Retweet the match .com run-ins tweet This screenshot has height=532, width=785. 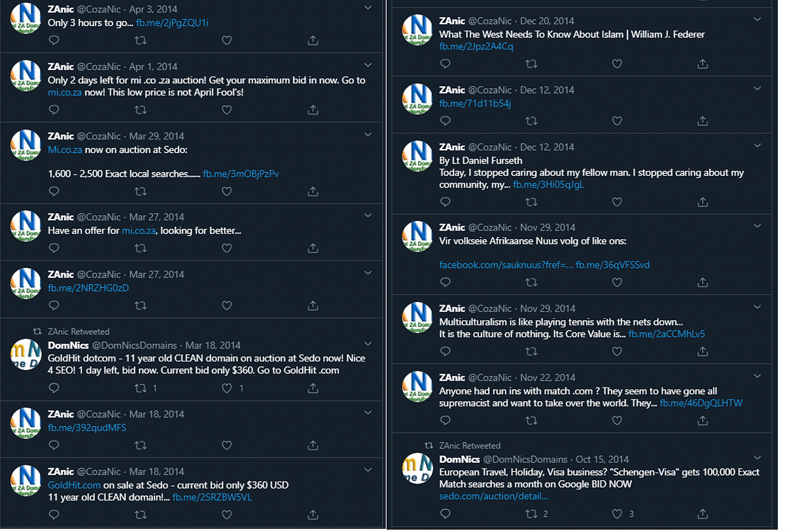pos(532,420)
